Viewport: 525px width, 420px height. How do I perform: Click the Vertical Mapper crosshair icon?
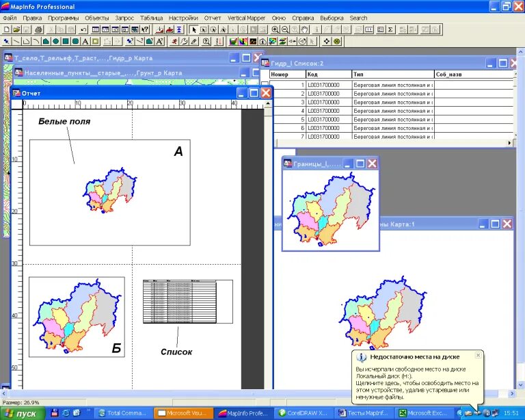[327, 42]
